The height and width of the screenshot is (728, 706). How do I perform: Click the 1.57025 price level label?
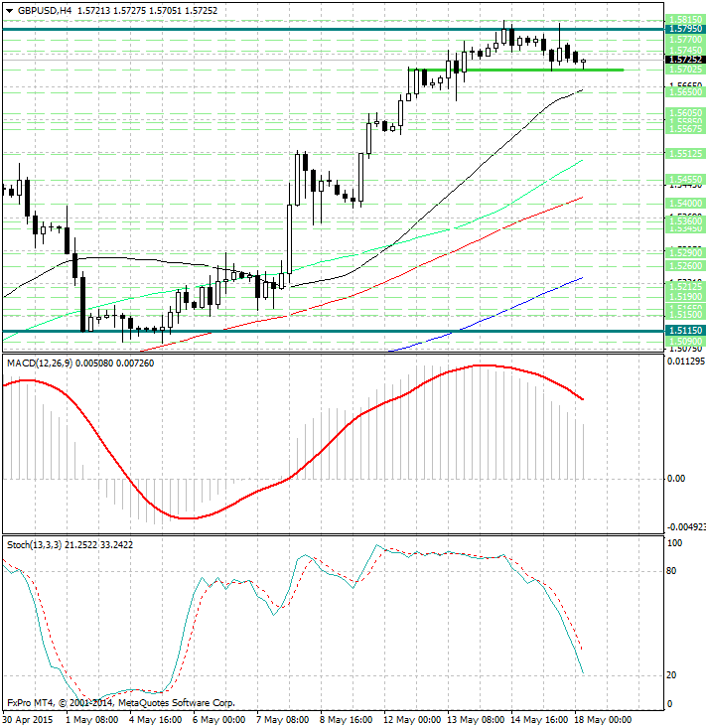(685, 70)
